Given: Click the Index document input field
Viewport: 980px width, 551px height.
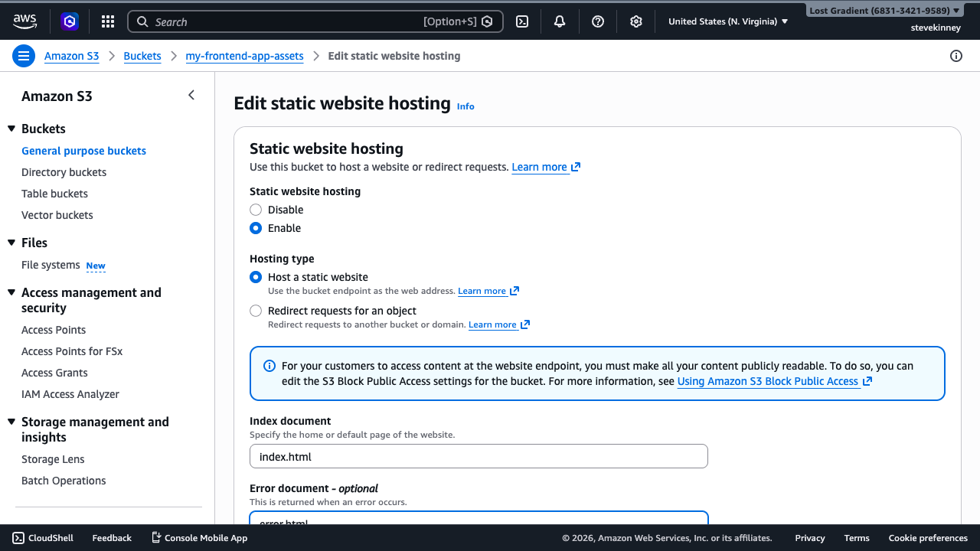Looking at the screenshot, I should pyautogui.click(x=479, y=456).
